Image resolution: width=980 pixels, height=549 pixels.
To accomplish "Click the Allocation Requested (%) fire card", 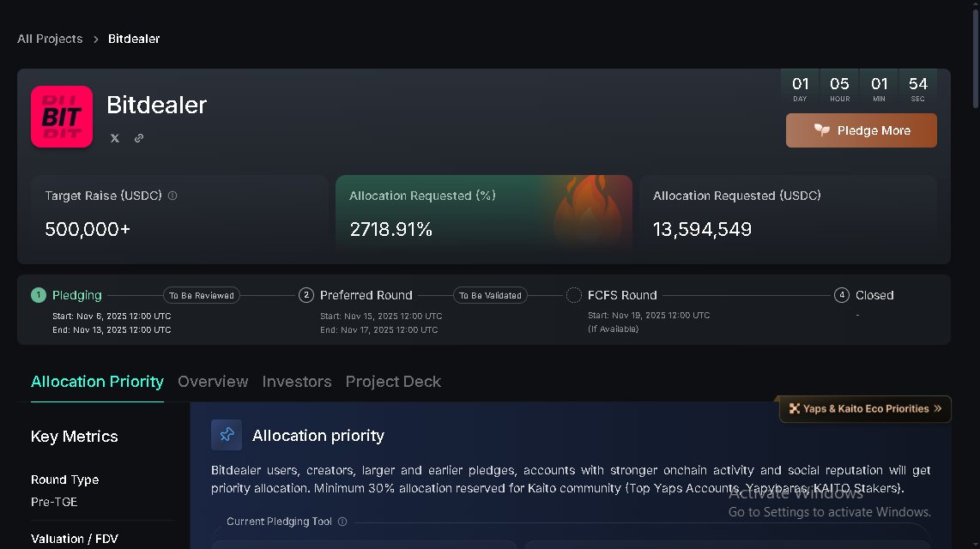I will tap(484, 214).
